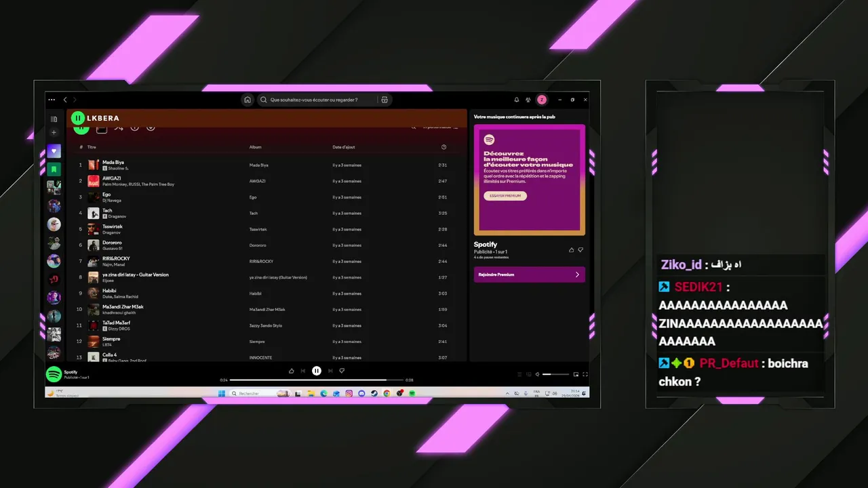The width and height of the screenshot is (868, 488).
Task: Open the artist link 'Gustavo 51'
Action: tap(113, 248)
